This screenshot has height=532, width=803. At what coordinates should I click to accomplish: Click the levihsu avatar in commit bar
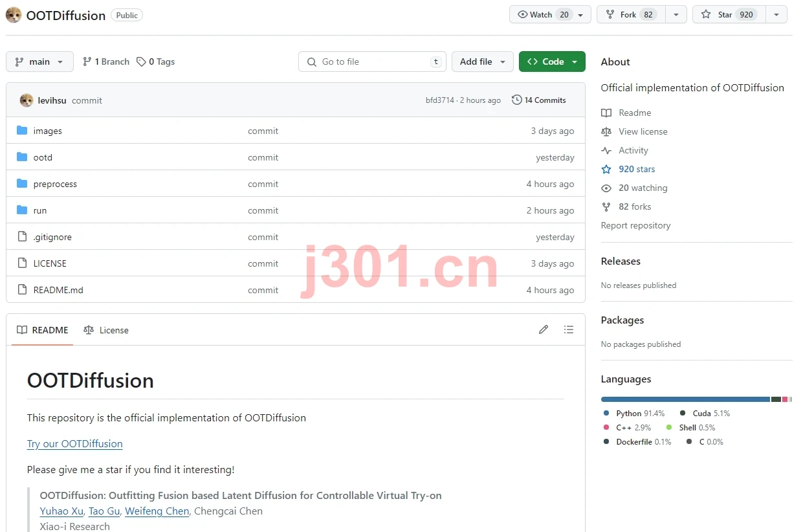[27, 100]
